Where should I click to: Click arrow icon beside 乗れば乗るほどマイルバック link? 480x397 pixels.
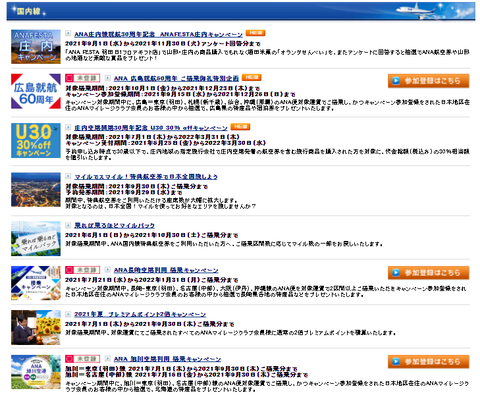point(68,225)
